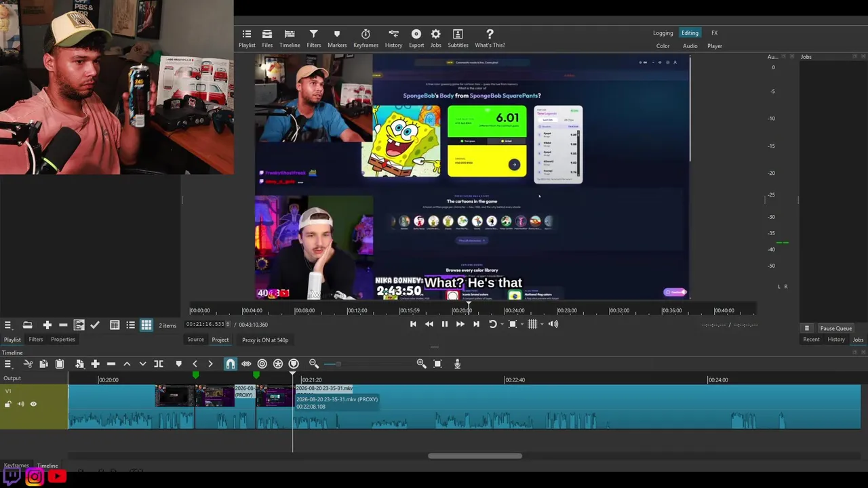
Task: Split the clip at the playhead
Action: click(x=159, y=364)
